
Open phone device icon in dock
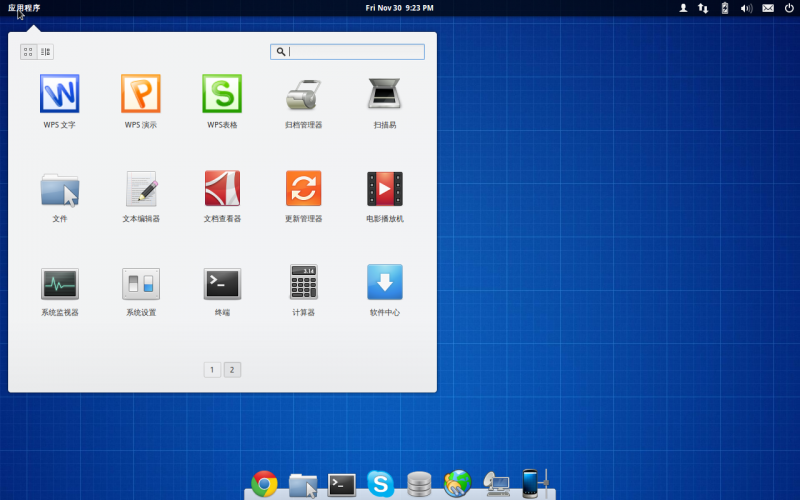coord(535,483)
